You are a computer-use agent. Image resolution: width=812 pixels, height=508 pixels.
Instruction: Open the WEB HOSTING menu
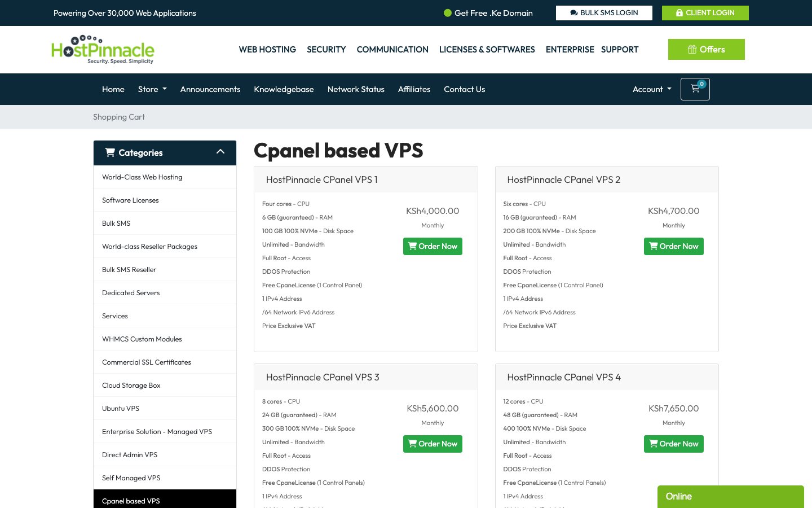pyautogui.click(x=267, y=50)
